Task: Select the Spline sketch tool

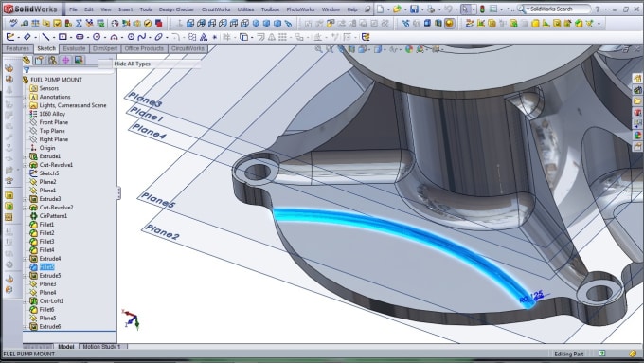Action: 142,37
